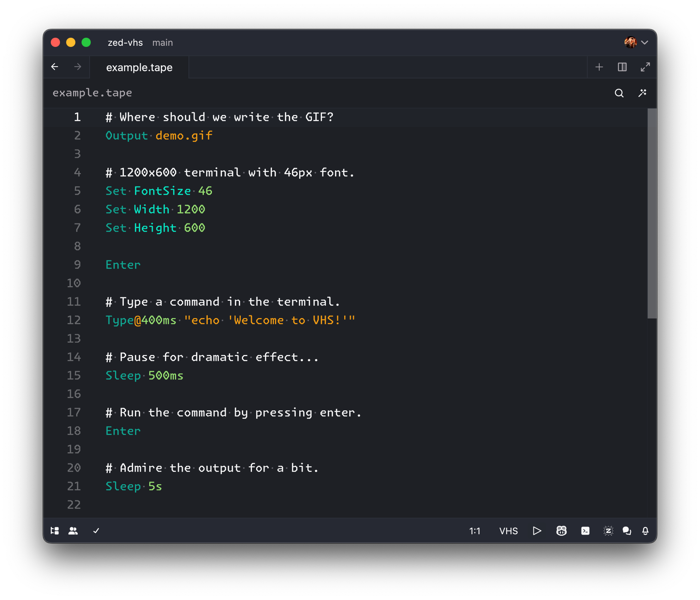Open notifications bell icon
Viewport: 700px width, 600px height.
click(645, 531)
